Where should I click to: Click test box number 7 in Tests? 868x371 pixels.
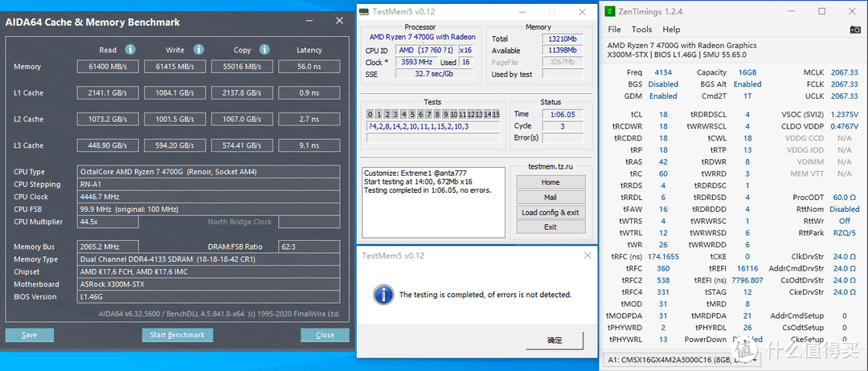[x=429, y=115]
